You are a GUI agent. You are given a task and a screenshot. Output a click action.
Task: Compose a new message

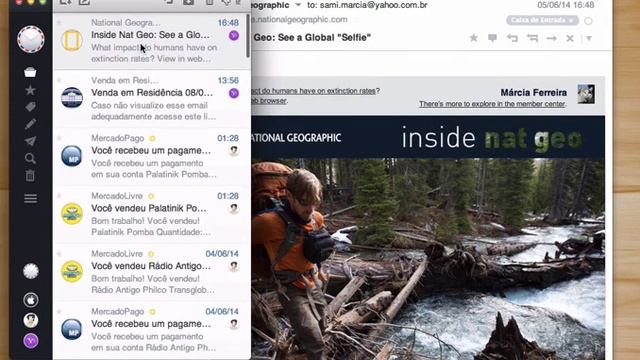click(84, 2)
